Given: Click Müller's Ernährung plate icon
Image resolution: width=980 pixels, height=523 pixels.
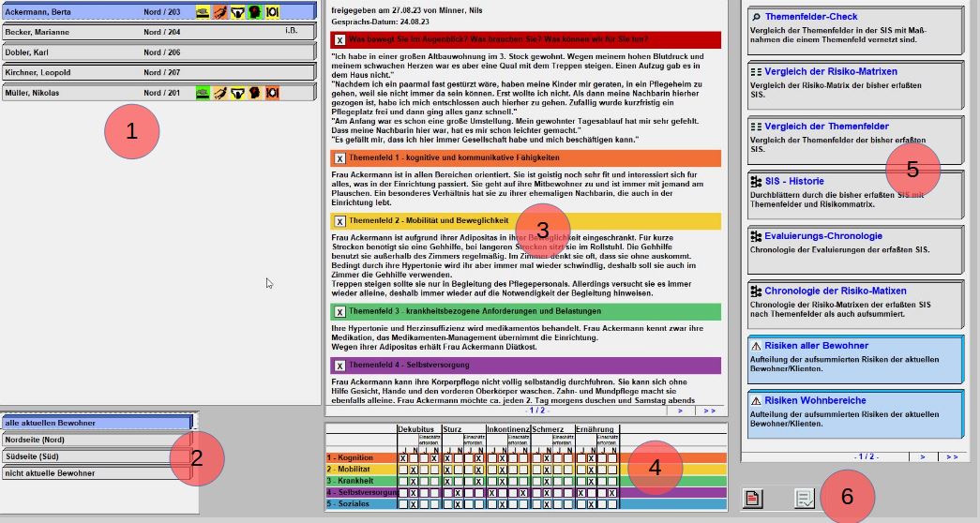Looking at the screenshot, I should [273, 93].
